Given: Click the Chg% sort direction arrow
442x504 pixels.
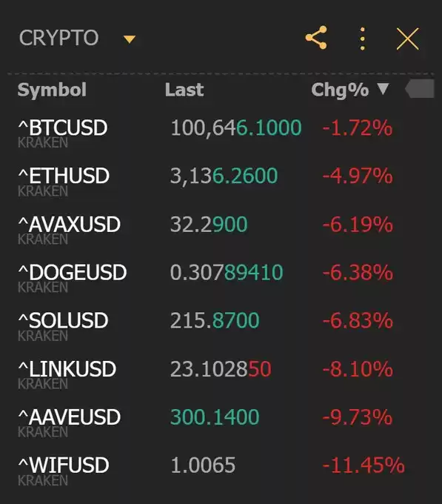Looking at the screenshot, I should [383, 89].
